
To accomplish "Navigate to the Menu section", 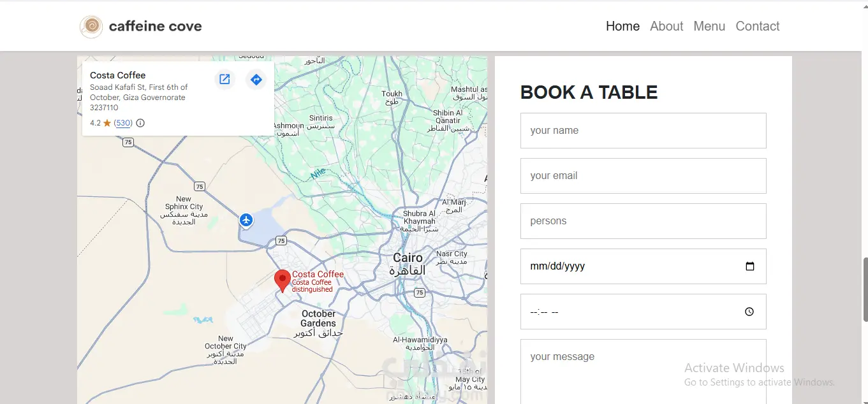I will click(x=709, y=26).
